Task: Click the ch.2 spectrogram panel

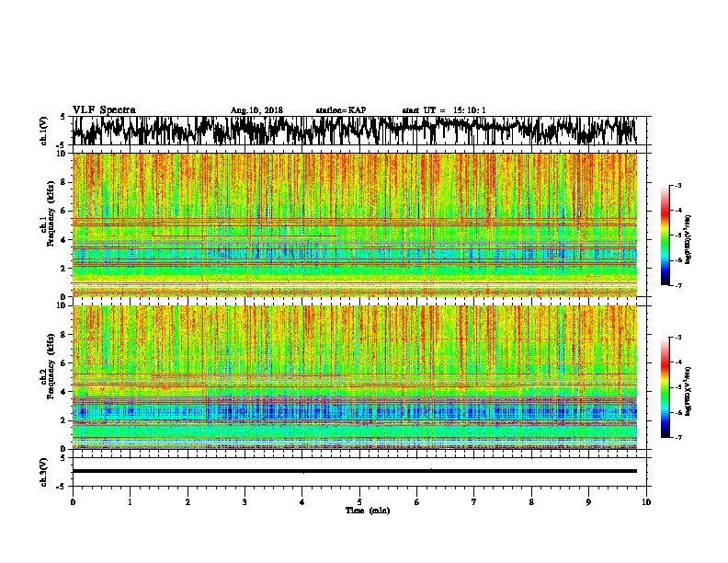Action: click(354, 377)
